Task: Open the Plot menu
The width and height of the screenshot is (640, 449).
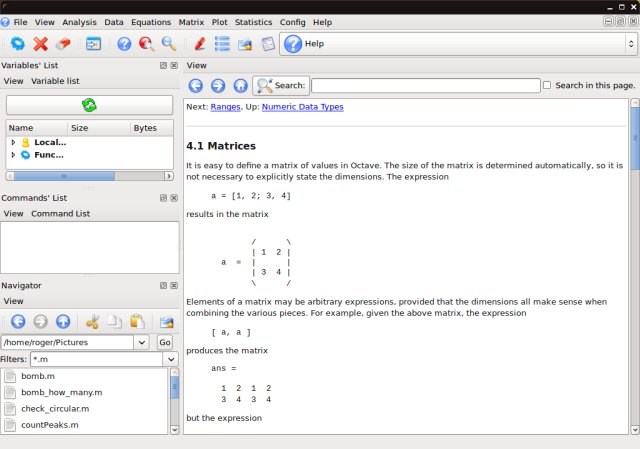Action: (219, 22)
